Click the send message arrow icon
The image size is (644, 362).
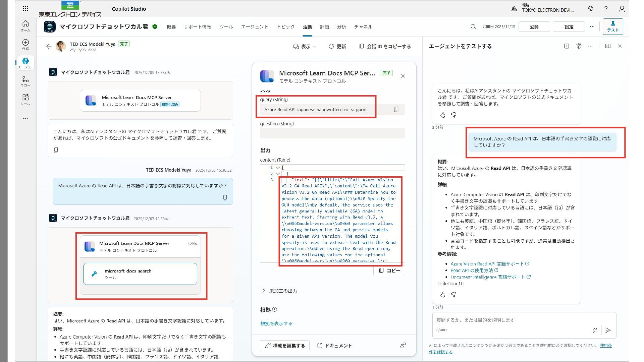[608, 330]
